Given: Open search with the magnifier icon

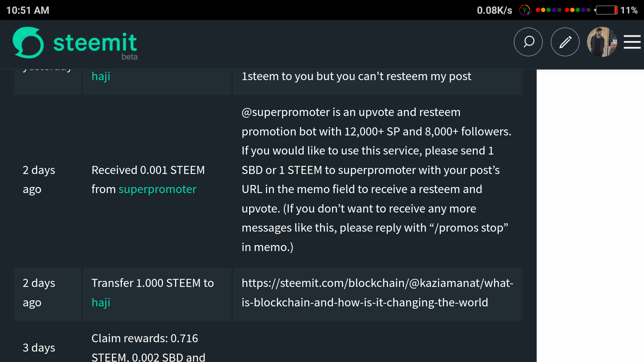Looking at the screenshot, I should (x=528, y=42).
